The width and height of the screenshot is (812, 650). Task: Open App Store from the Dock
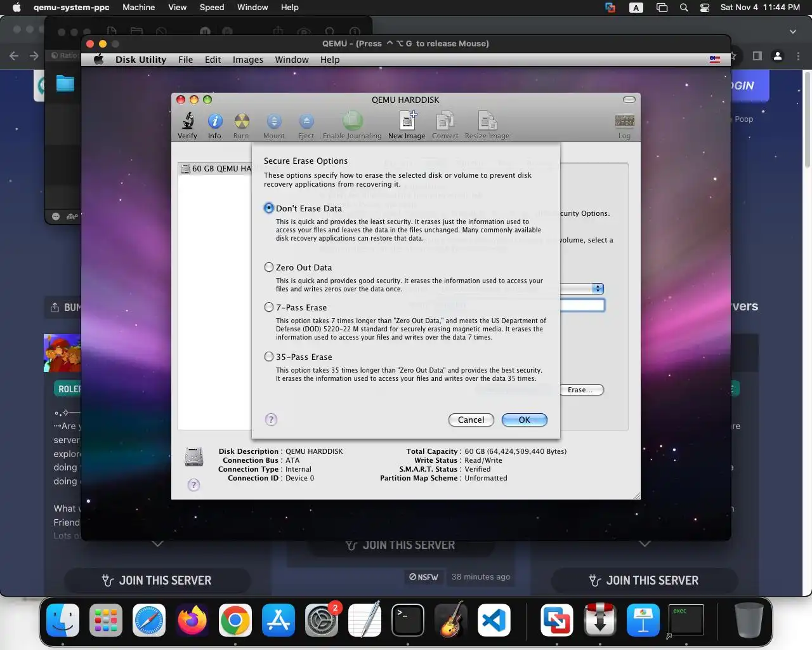coord(278,620)
